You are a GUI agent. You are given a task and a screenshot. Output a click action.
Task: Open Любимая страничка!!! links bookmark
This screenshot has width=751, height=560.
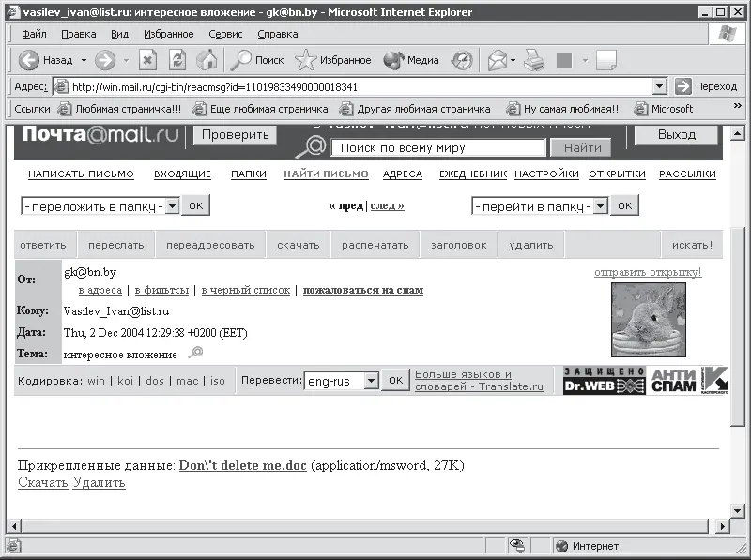pyautogui.click(x=119, y=109)
